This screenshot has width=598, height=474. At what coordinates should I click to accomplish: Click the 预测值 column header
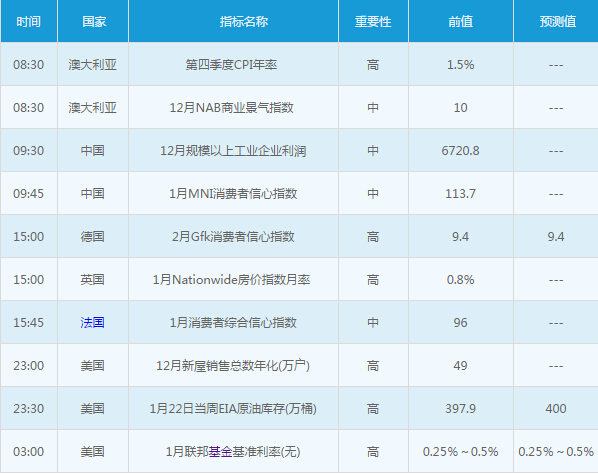[556, 21]
